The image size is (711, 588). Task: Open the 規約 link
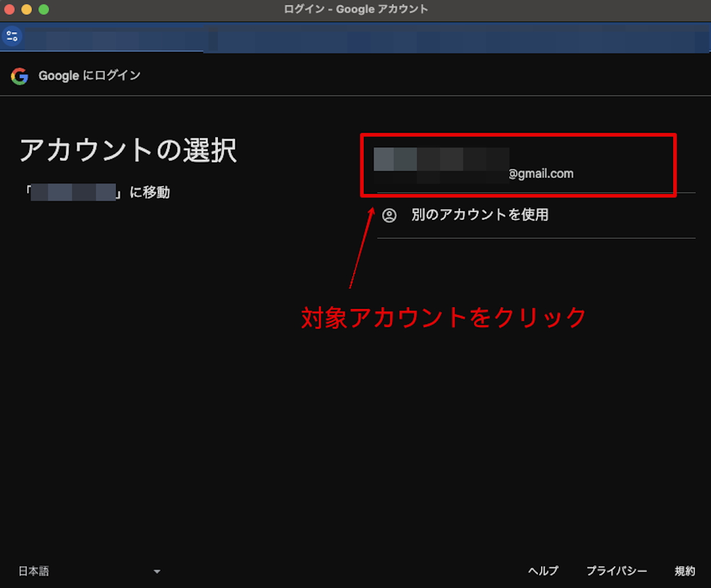coord(685,571)
